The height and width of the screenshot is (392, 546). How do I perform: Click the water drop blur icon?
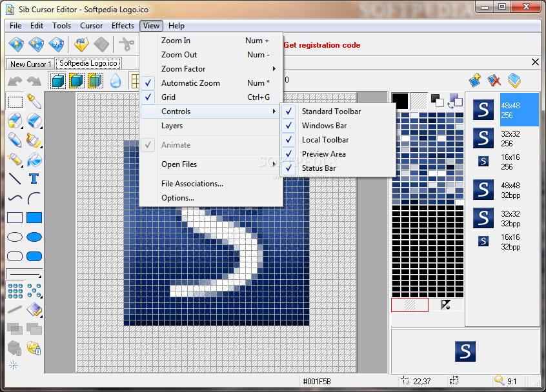pyautogui.click(x=116, y=81)
